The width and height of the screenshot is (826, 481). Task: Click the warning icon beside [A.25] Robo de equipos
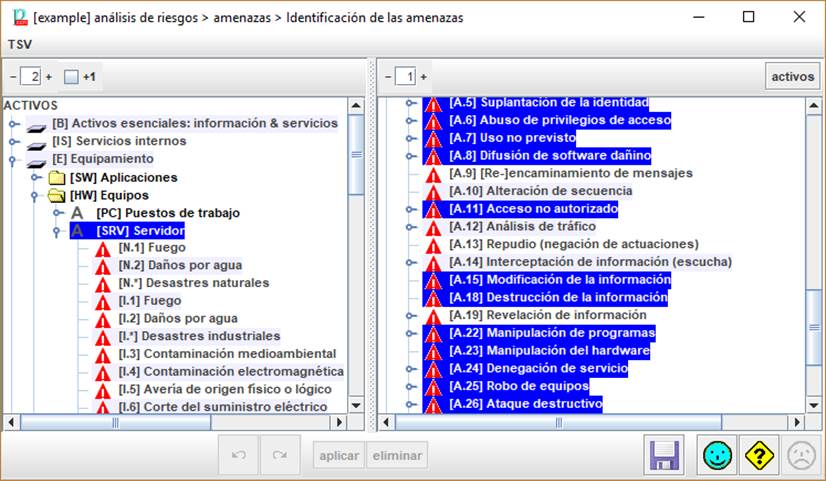pyautogui.click(x=433, y=387)
